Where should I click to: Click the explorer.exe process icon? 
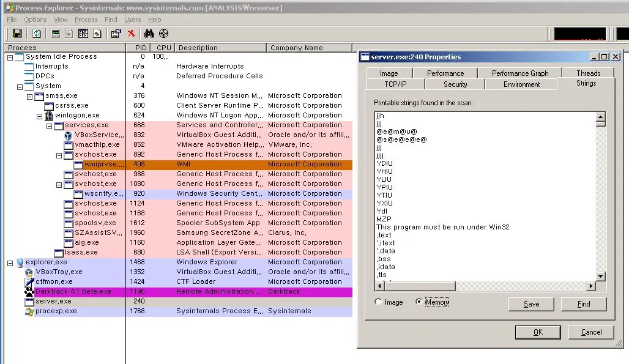click(20, 262)
